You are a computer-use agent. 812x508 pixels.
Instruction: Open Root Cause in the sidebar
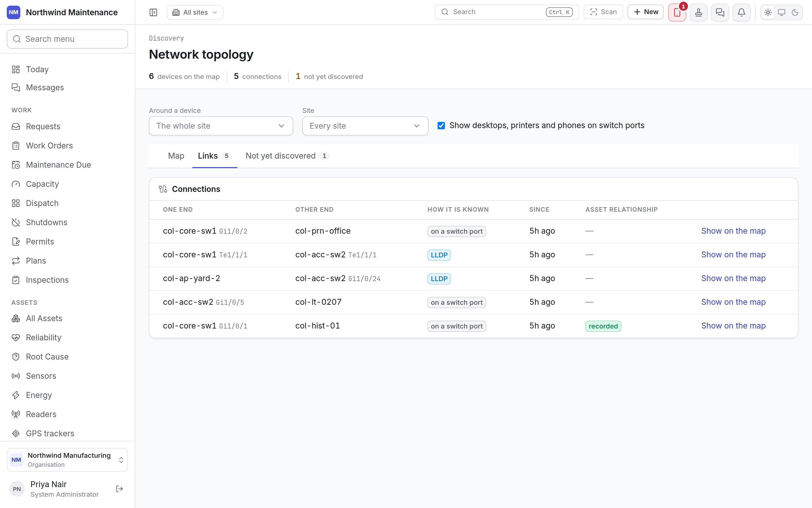67,357
